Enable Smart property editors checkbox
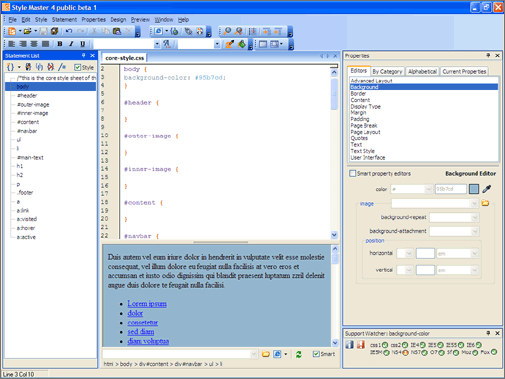Screen dimensions: 505x379 click(x=352, y=173)
